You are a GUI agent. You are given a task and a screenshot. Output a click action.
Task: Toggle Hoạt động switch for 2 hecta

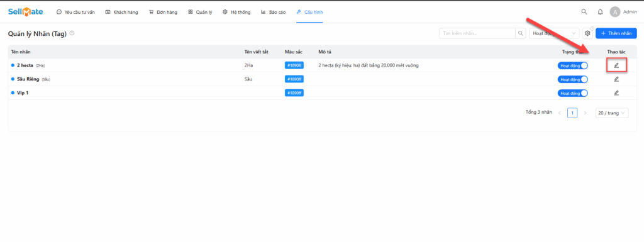coord(572,65)
